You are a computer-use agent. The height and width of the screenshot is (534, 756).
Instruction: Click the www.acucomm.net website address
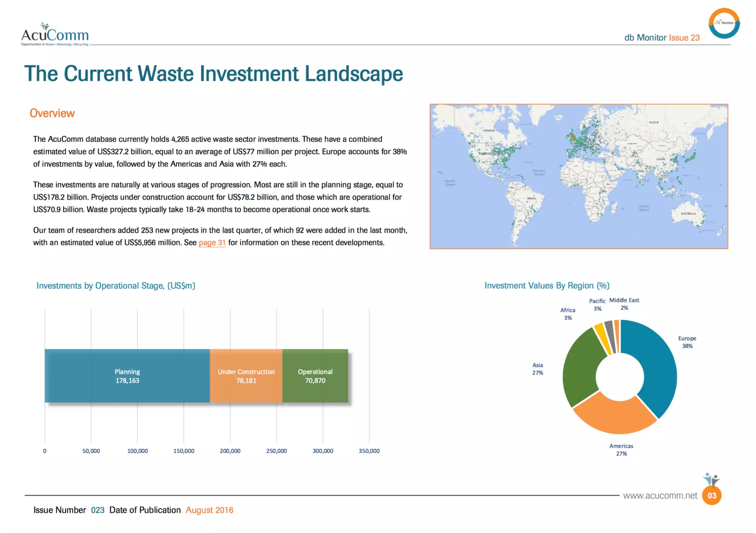coord(660,496)
